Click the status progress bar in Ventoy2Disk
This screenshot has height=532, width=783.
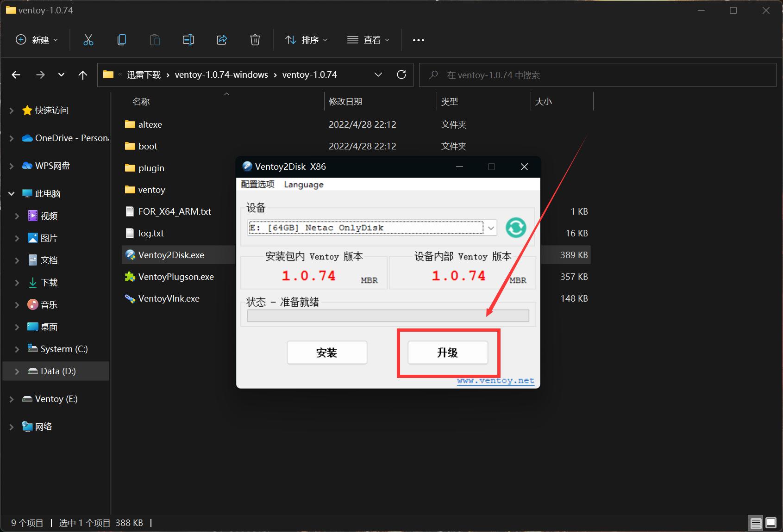pyautogui.click(x=388, y=315)
